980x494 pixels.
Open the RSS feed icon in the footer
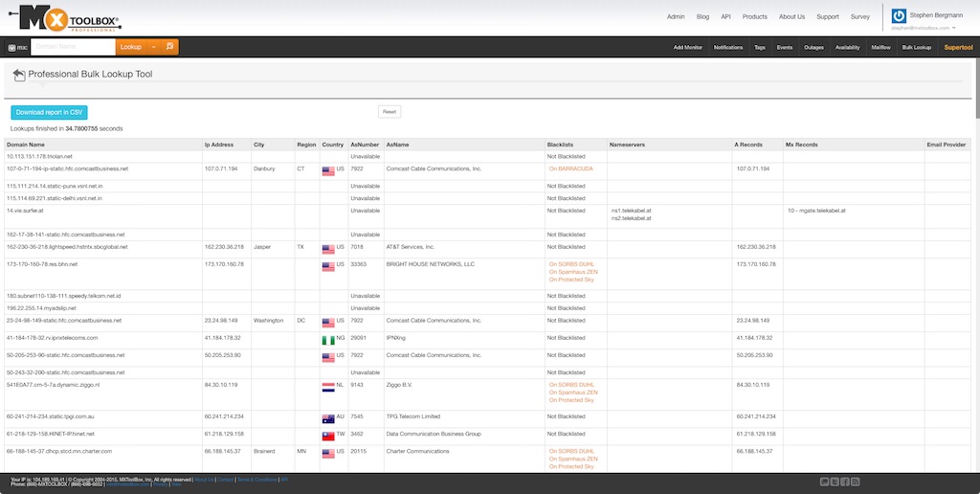click(855, 482)
